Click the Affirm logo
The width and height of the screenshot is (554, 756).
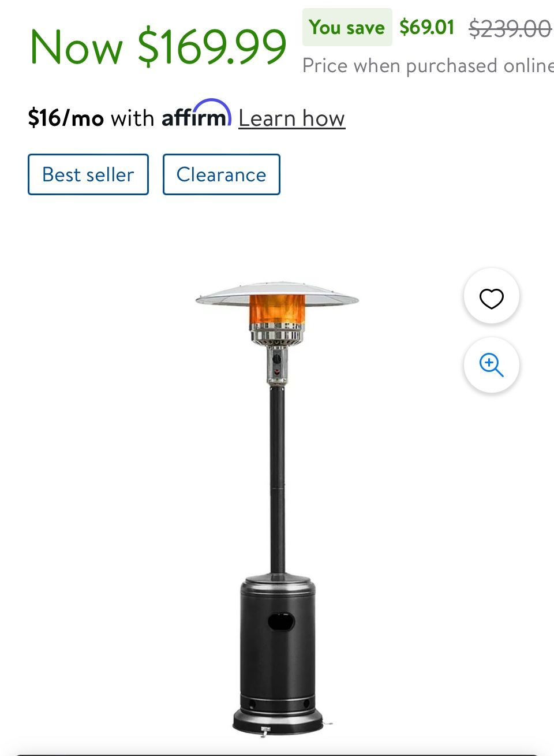click(196, 114)
